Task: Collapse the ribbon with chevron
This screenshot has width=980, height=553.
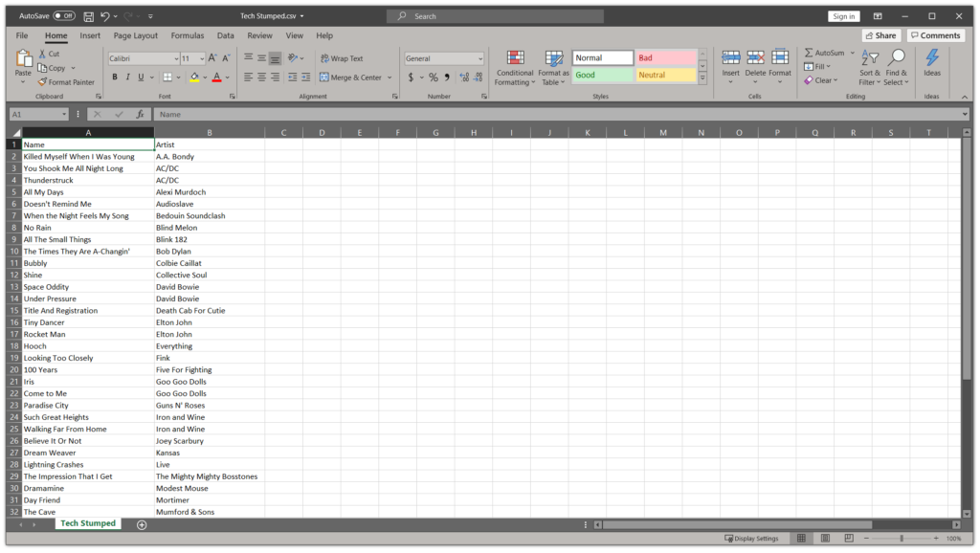Action: (x=965, y=97)
